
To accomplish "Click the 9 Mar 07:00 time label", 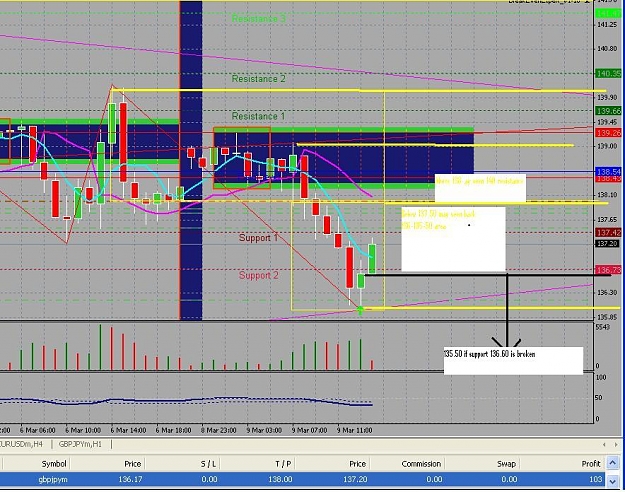I will pos(309,431).
